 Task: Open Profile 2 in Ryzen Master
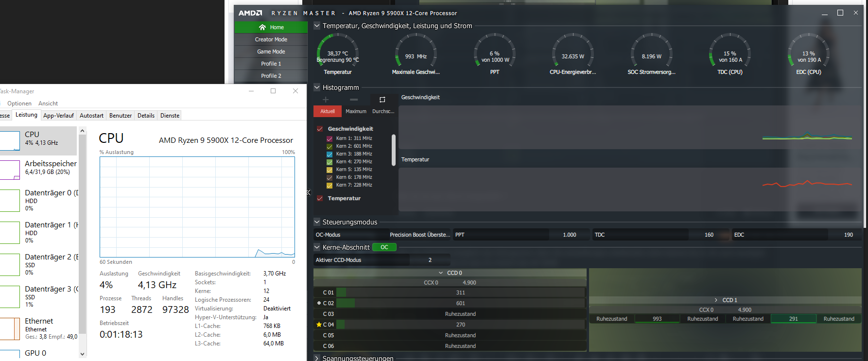[271, 76]
